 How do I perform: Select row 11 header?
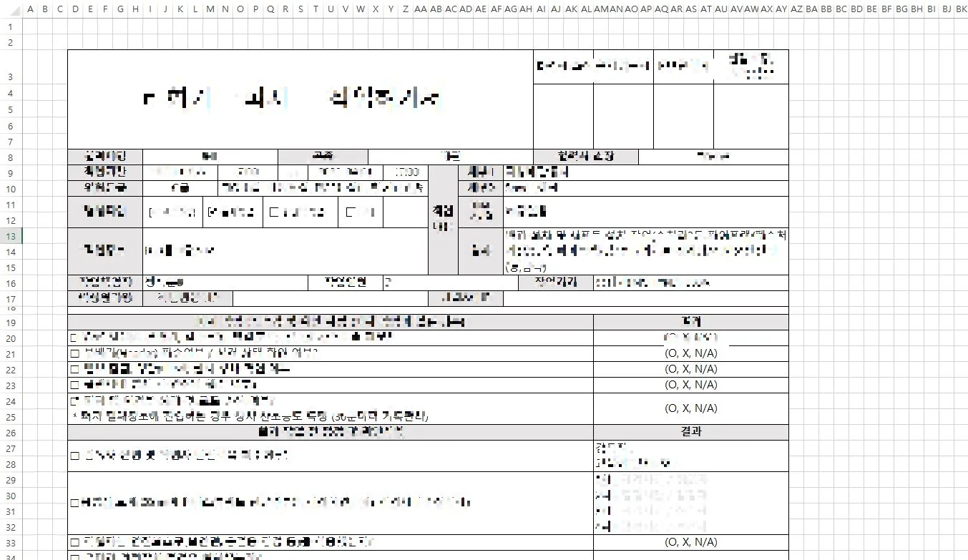[11, 205]
